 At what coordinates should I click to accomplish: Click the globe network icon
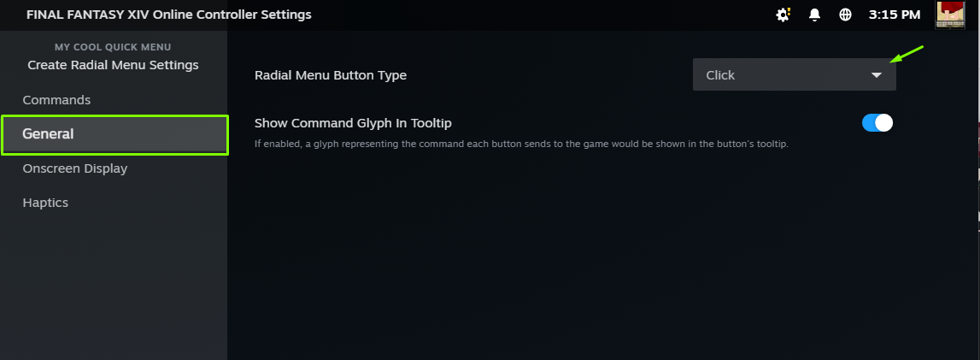click(x=845, y=15)
